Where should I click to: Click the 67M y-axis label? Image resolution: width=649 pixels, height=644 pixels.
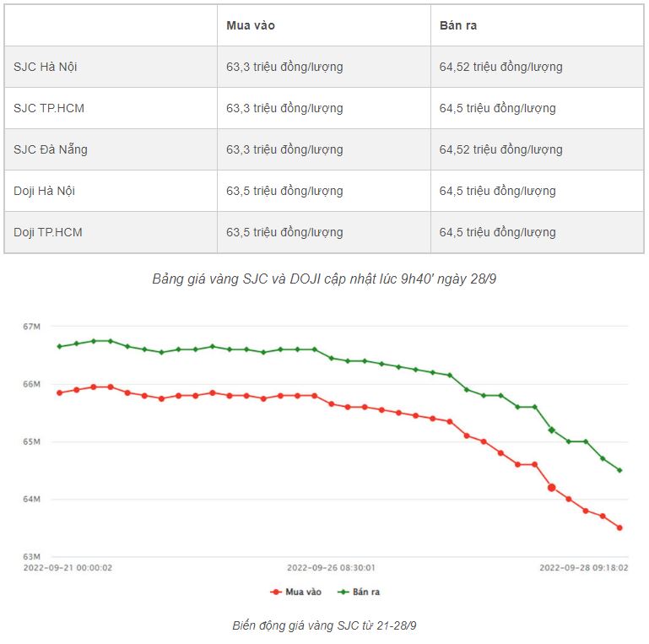coord(32,326)
